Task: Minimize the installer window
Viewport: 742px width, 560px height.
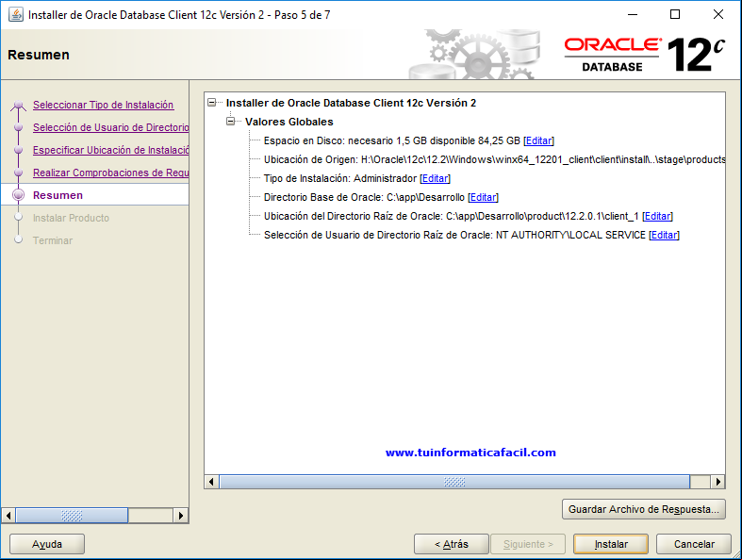Action: tap(633, 15)
